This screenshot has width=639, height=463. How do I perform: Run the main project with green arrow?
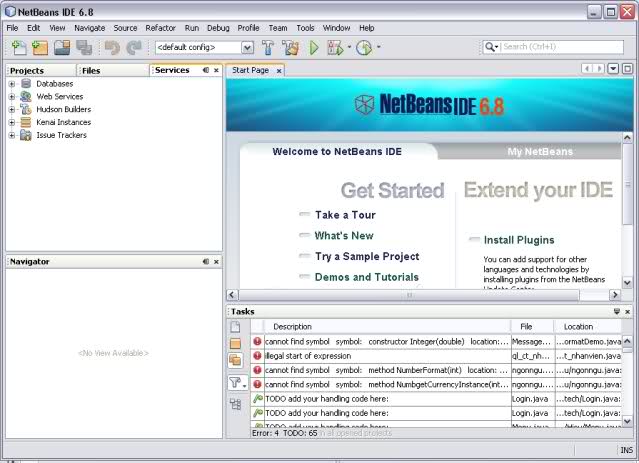click(313, 47)
